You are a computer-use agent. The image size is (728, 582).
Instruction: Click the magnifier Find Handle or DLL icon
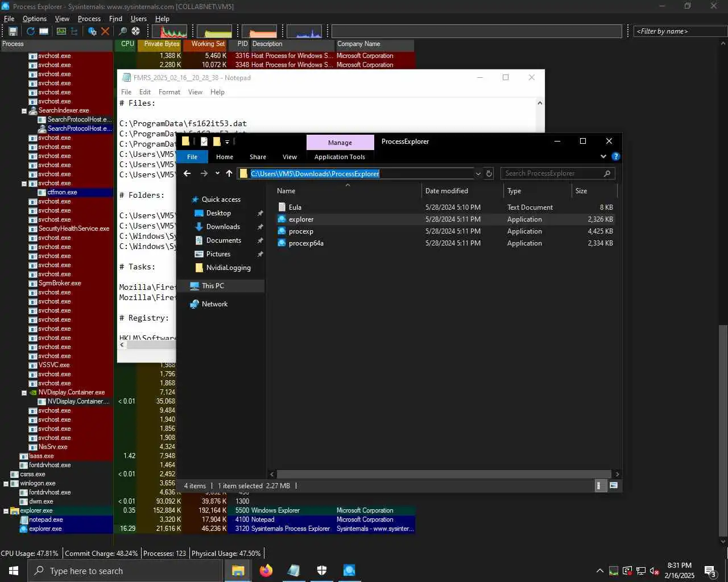pos(122,31)
